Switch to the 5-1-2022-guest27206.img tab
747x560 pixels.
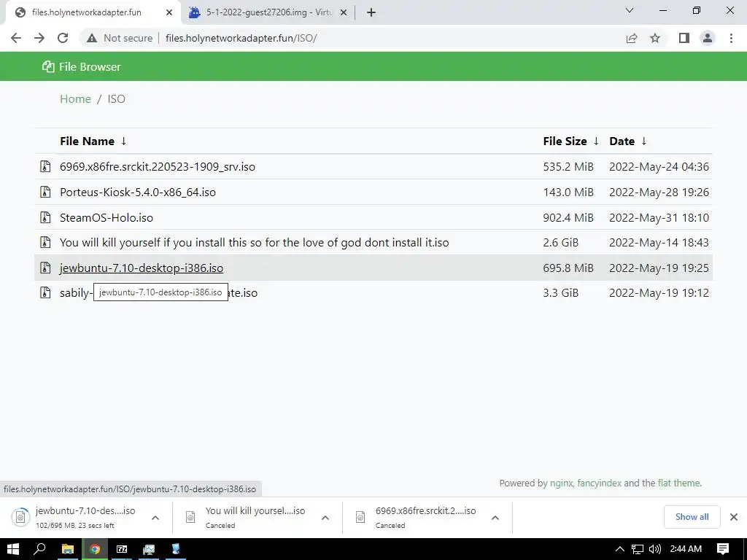pos(269,12)
